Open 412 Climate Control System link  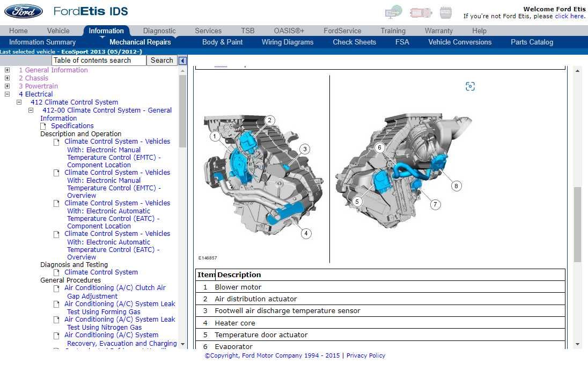[74, 102]
